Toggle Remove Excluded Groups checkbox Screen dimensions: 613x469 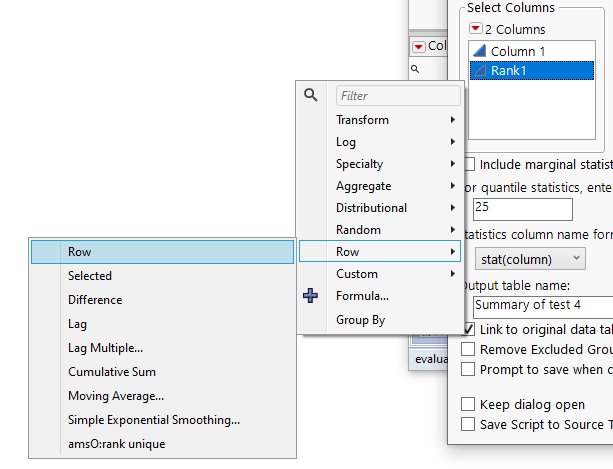coord(468,350)
